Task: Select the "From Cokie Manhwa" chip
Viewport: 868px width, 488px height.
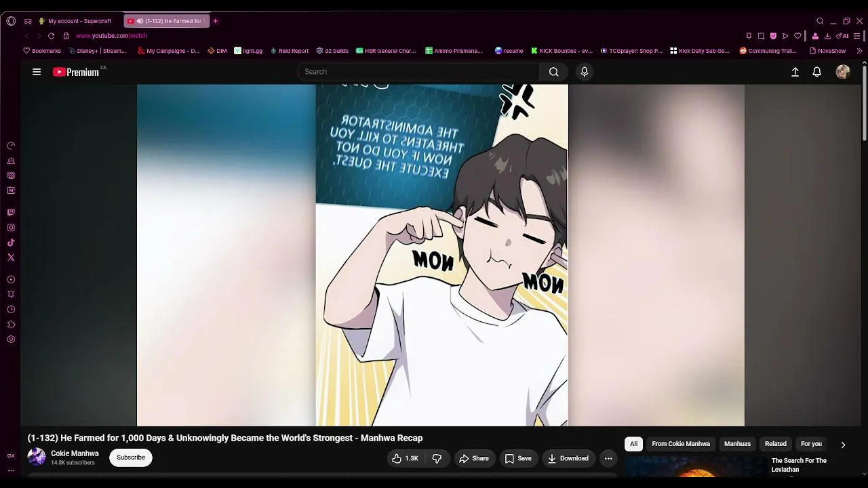Action: (x=681, y=444)
